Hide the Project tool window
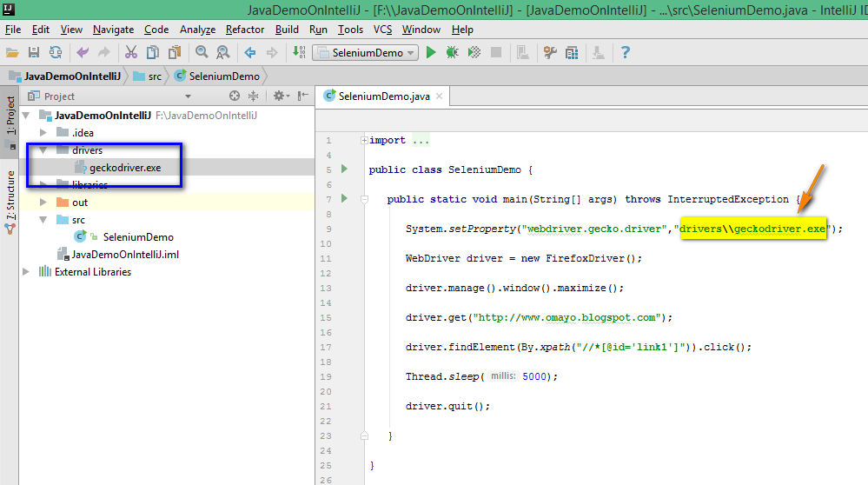 303,96
